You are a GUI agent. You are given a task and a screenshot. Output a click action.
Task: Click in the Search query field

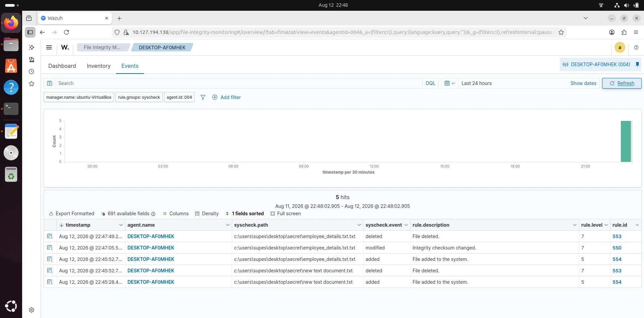pyautogui.click(x=239, y=83)
